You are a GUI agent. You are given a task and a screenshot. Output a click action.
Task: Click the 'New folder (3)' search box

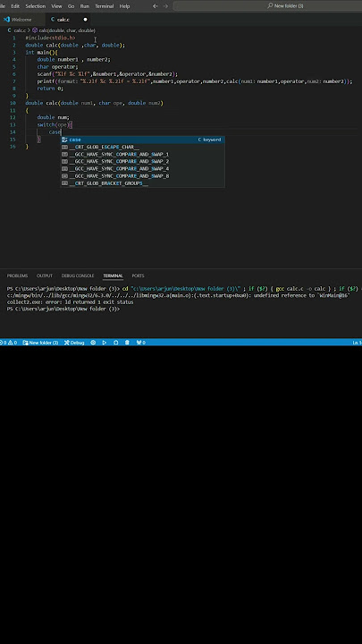point(267,6)
